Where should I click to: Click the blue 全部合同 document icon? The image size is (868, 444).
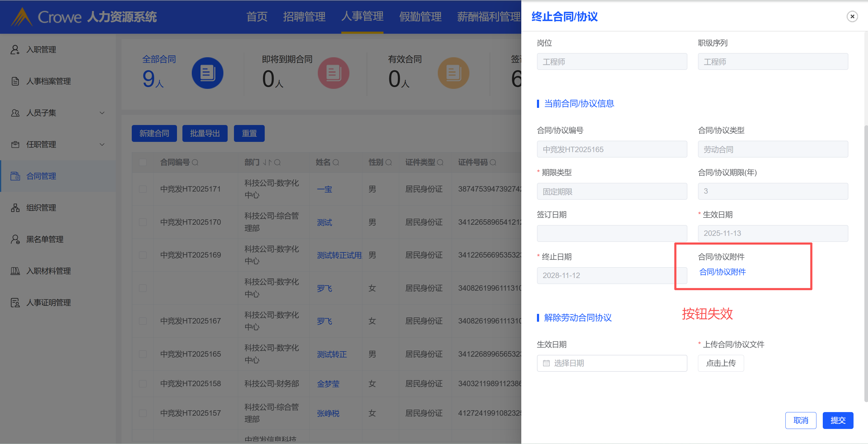coord(207,73)
